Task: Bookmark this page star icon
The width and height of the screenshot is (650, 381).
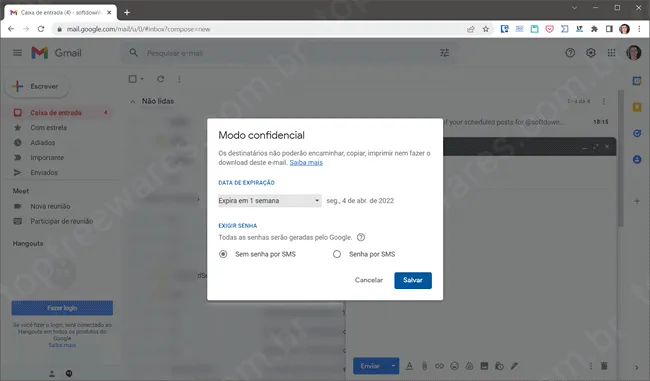Action: [x=486, y=29]
